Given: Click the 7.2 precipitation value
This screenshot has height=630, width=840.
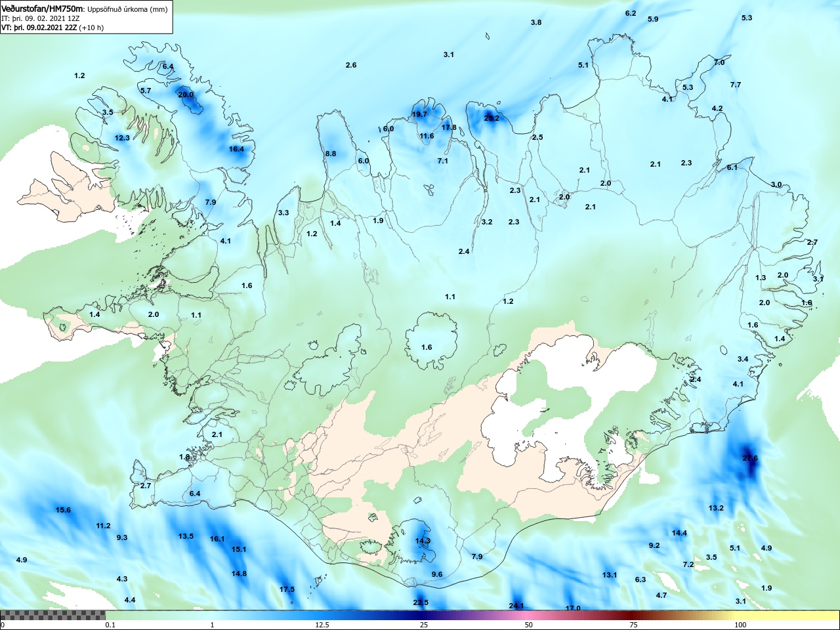Looking at the screenshot, I should click(688, 564).
